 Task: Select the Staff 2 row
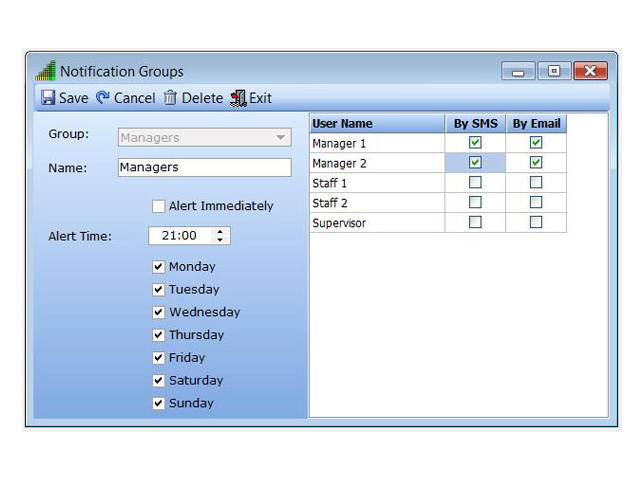(x=376, y=202)
